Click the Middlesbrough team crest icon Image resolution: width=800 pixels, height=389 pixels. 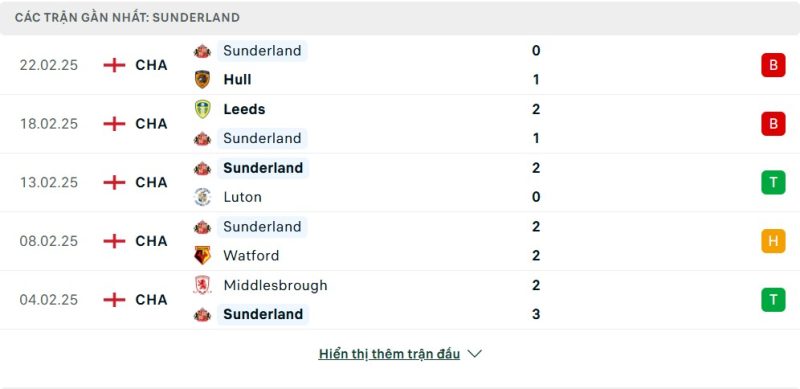pyautogui.click(x=202, y=285)
